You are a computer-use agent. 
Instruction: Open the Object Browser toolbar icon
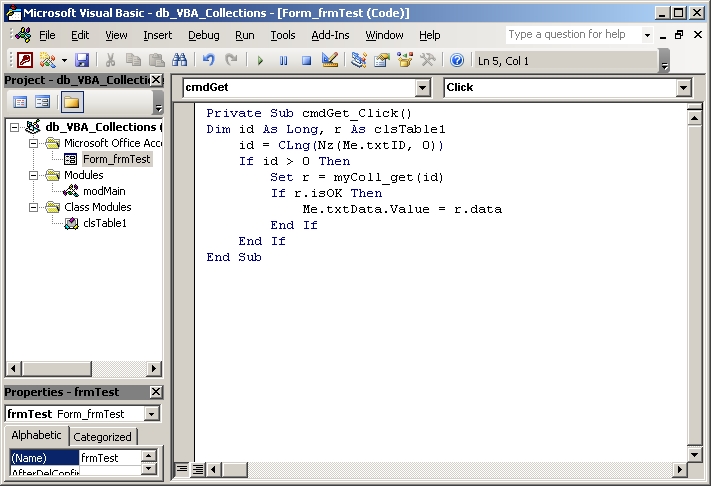coord(405,60)
